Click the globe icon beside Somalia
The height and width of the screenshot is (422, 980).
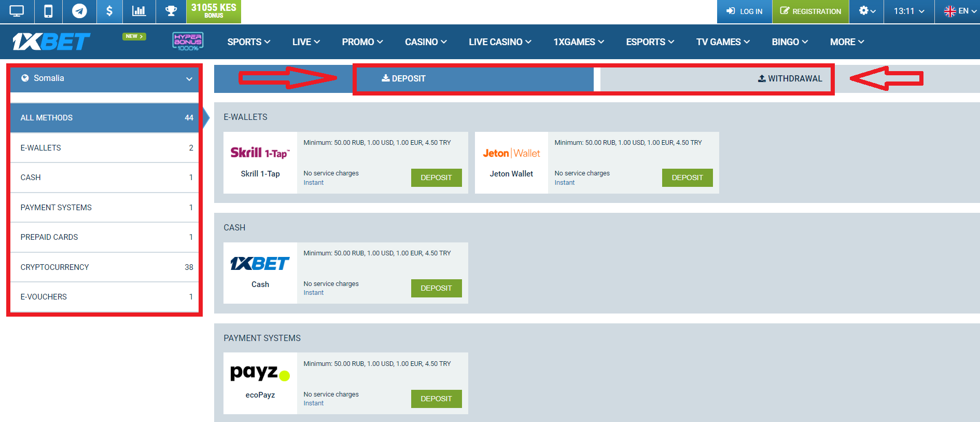[x=25, y=78]
